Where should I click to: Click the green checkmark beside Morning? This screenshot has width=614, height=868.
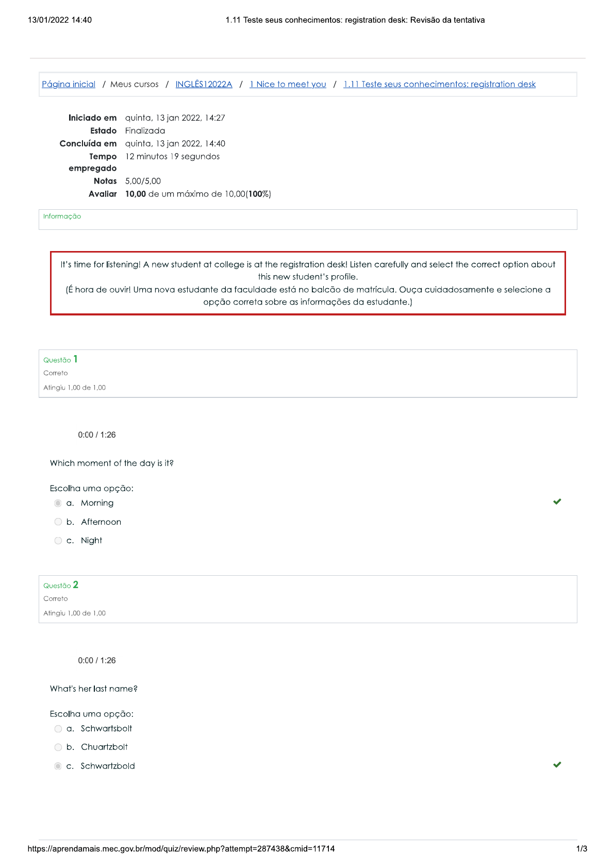click(x=557, y=502)
